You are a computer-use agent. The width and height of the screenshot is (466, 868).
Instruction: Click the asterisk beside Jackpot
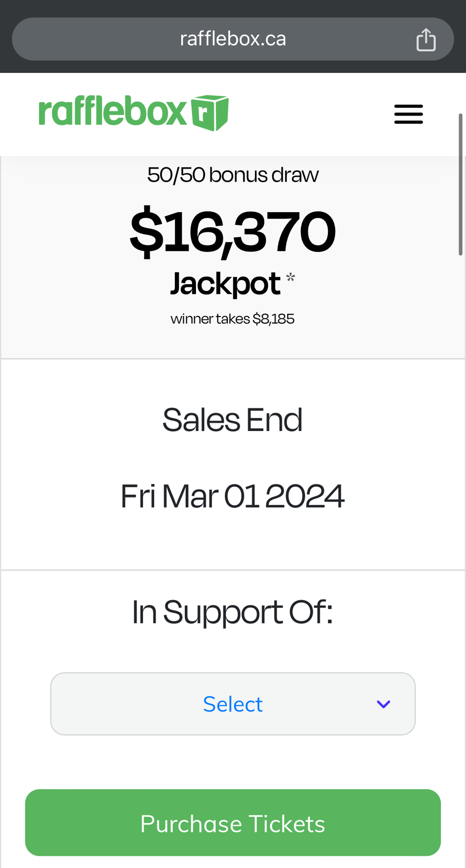point(291,278)
